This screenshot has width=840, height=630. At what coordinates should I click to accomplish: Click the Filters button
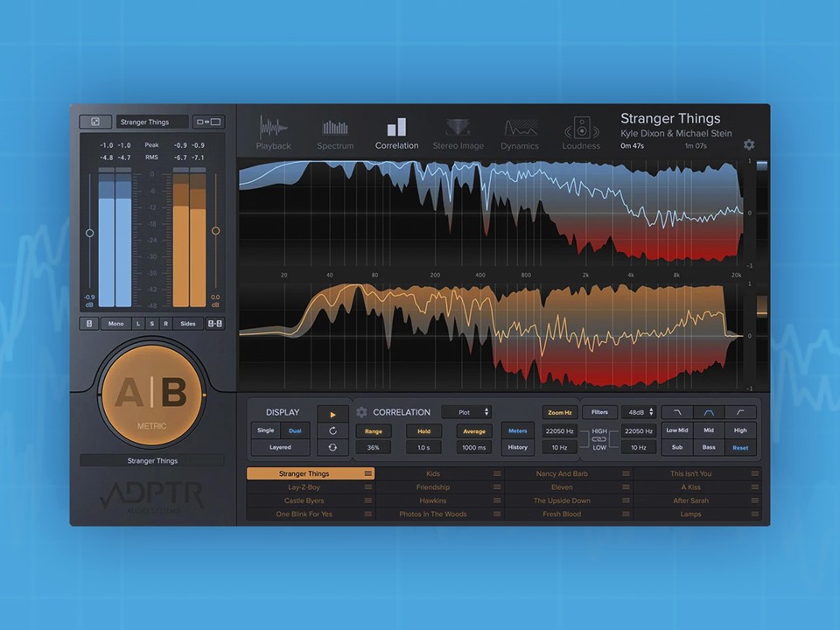tap(599, 412)
